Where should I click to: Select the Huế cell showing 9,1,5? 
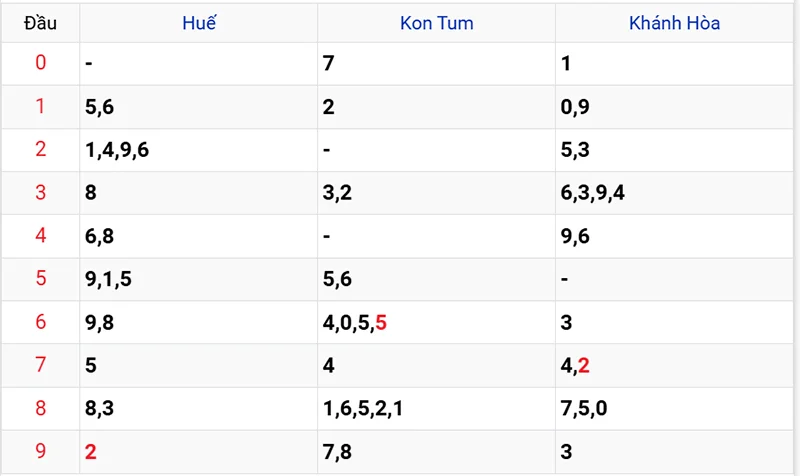108,279
